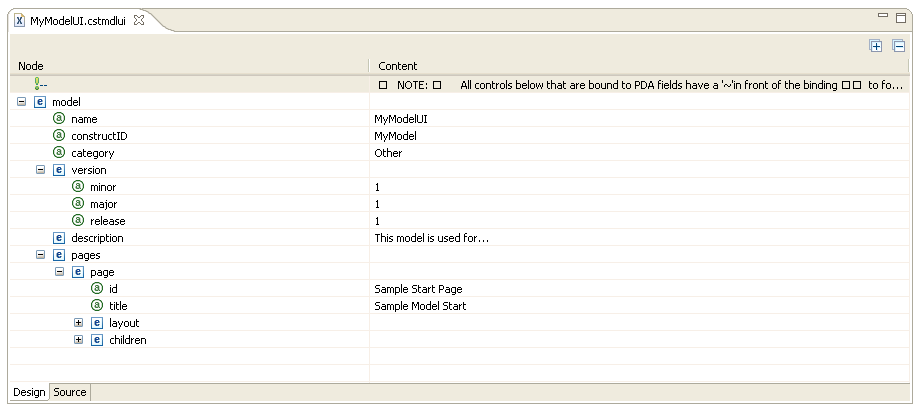Collapse the model tree node
Image resolution: width=920 pixels, height=410 pixels.
(22, 102)
